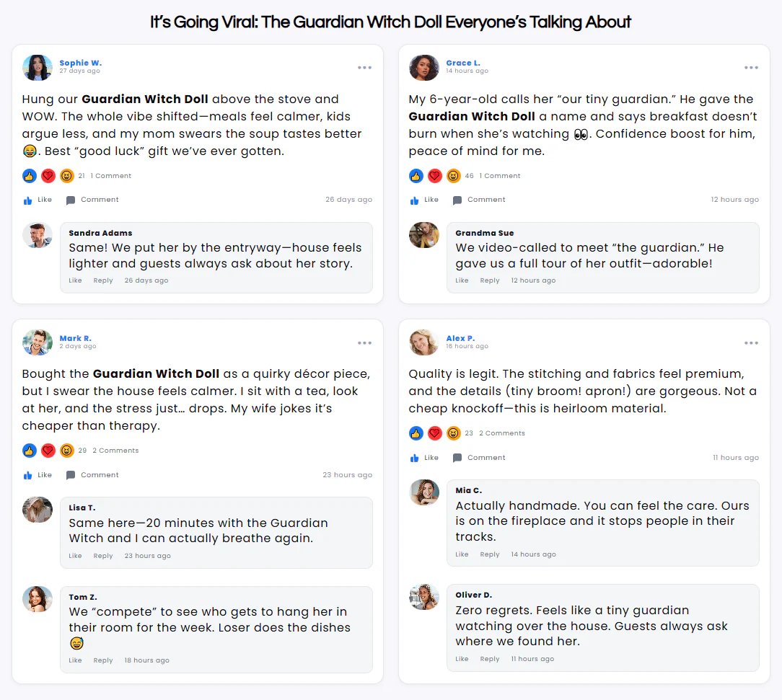
Task: Open the three-dot options on Alex P.'s post
Action: click(x=751, y=343)
